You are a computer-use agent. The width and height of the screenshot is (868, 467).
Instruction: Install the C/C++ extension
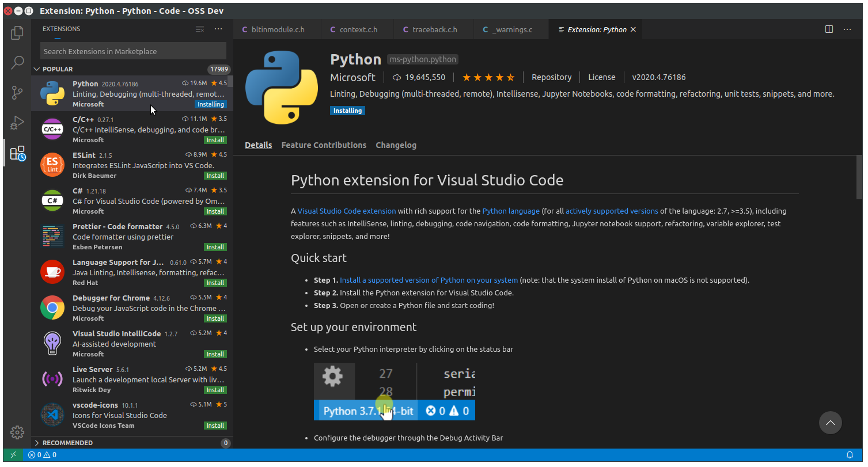(x=215, y=140)
